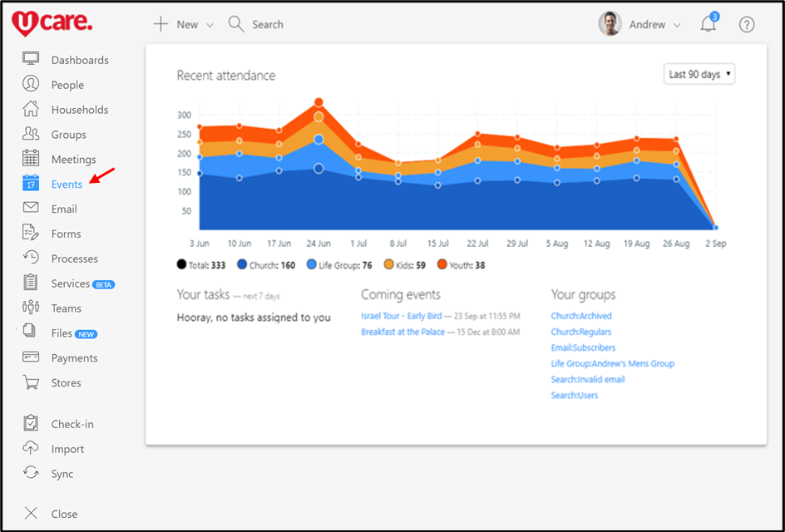
Task: Expand the New menu dropdown
Action: click(184, 24)
